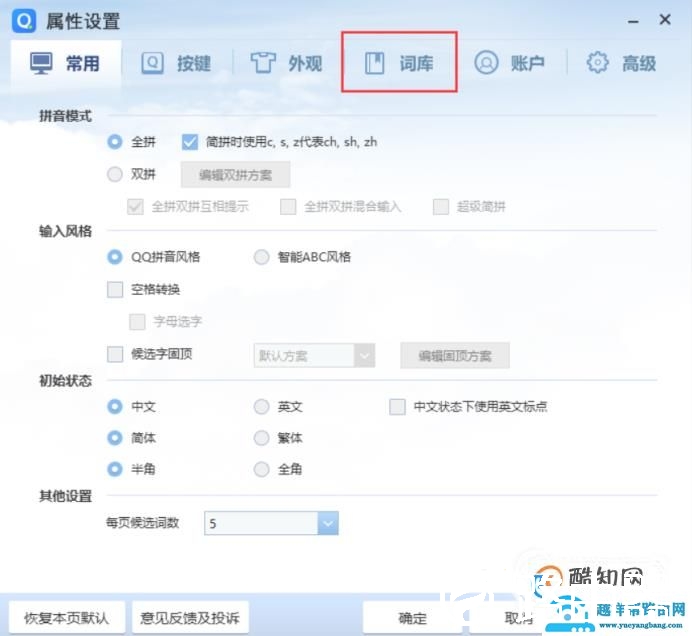This screenshot has width=692, height=636.
Task: Toggle 全拼双拼混合输入 checkbox
Action: [x=288, y=207]
